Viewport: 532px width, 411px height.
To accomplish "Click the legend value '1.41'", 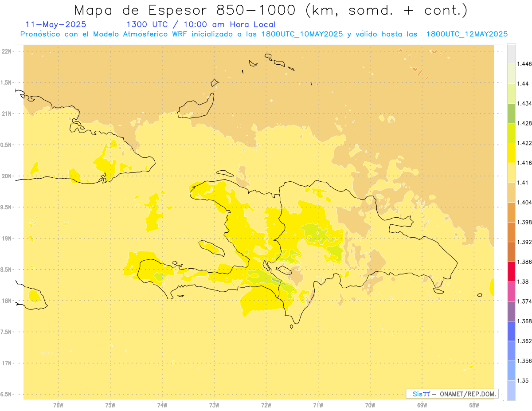I will coord(522,183).
